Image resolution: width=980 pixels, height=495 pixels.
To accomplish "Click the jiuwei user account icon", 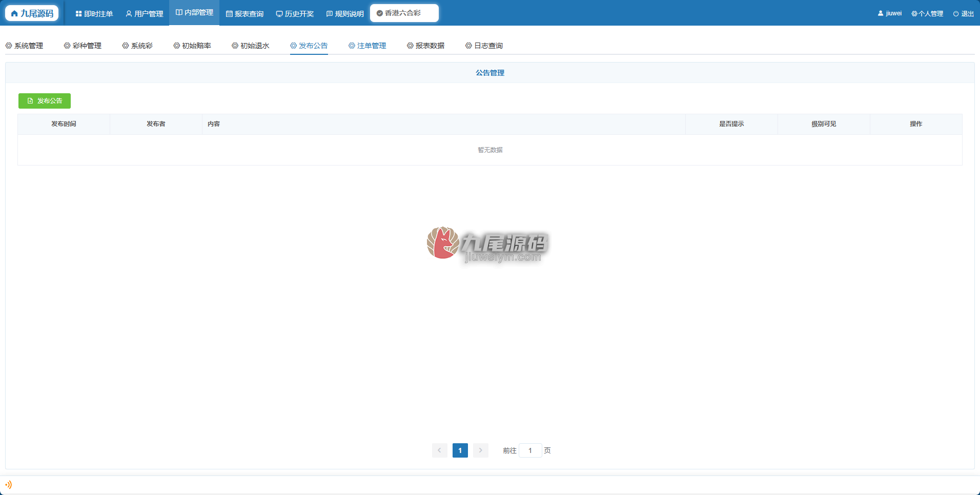I will [x=881, y=13].
